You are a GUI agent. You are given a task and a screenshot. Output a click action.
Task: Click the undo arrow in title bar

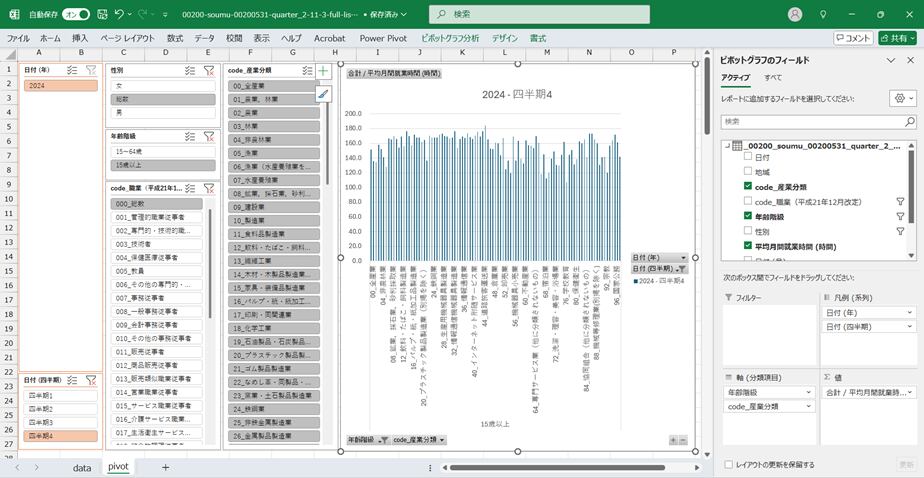coord(120,15)
